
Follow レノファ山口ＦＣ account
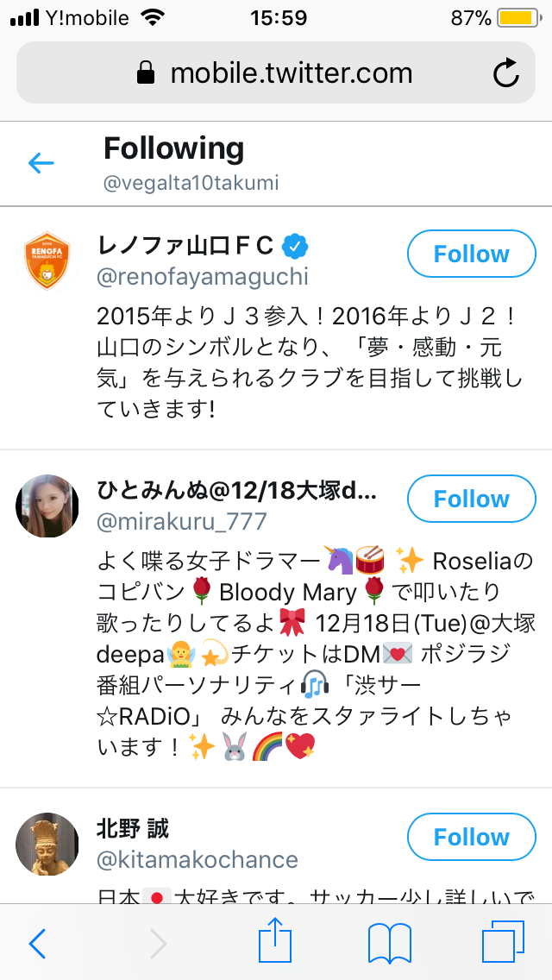[x=471, y=254]
